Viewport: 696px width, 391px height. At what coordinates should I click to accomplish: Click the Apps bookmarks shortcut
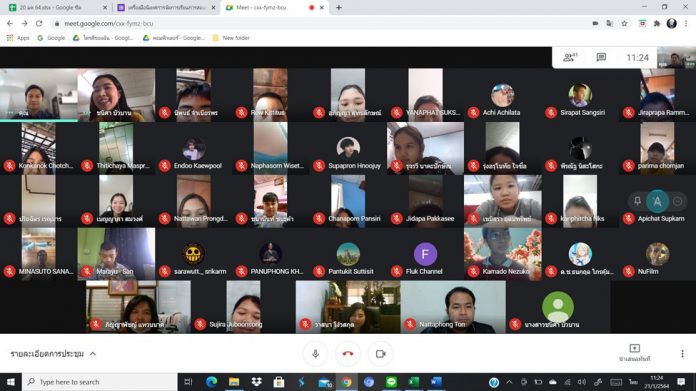pos(18,38)
